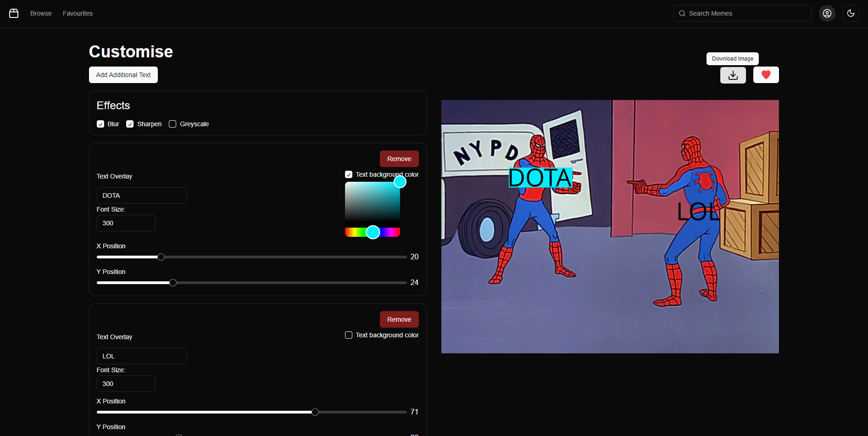Open the Browse page
868x436 pixels.
click(x=41, y=13)
